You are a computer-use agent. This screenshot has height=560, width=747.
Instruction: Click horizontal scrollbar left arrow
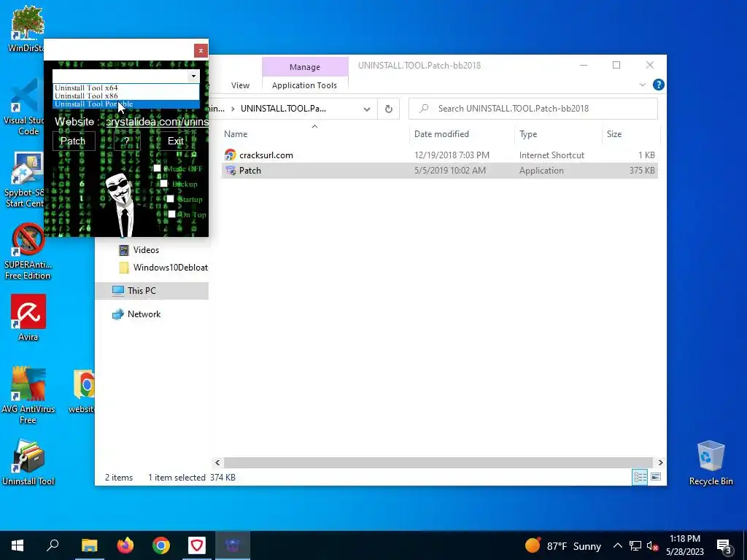[x=217, y=462]
